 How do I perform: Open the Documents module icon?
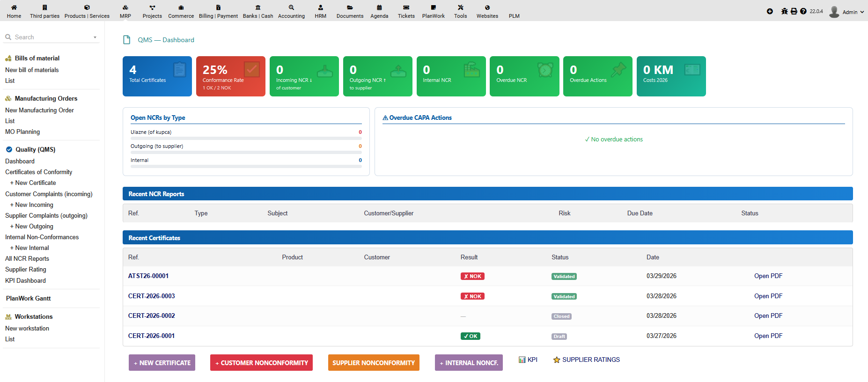click(x=350, y=7)
